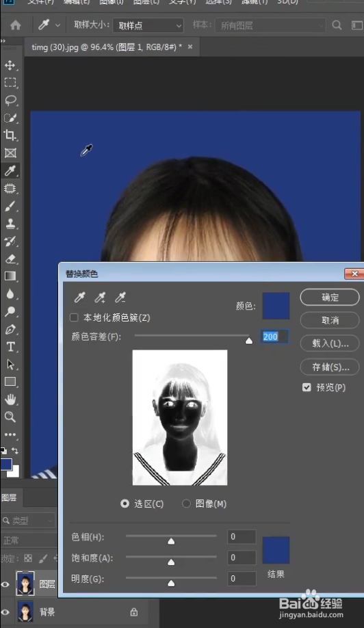Click the fuzziness value field 200

click(x=274, y=337)
